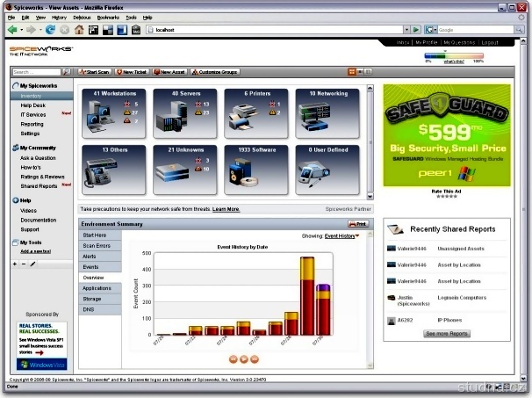
Task: Open the 0 User Defined group tile
Action: coord(327,170)
